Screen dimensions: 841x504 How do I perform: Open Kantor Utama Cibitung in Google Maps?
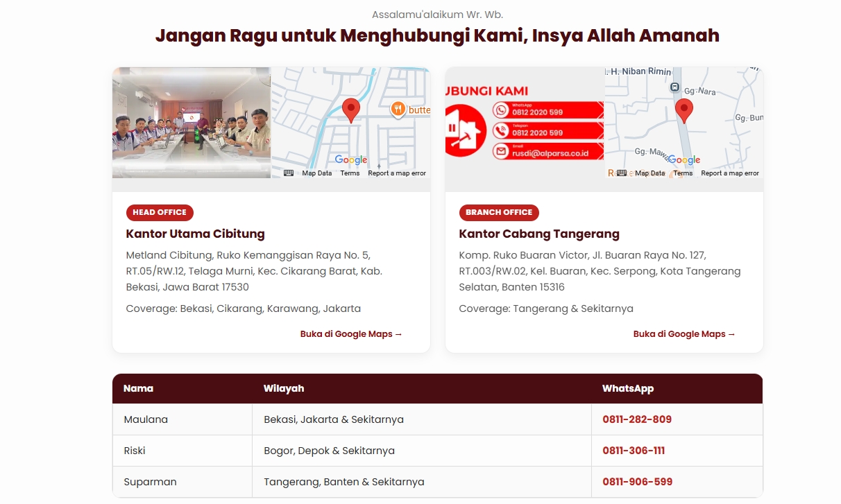[351, 334]
